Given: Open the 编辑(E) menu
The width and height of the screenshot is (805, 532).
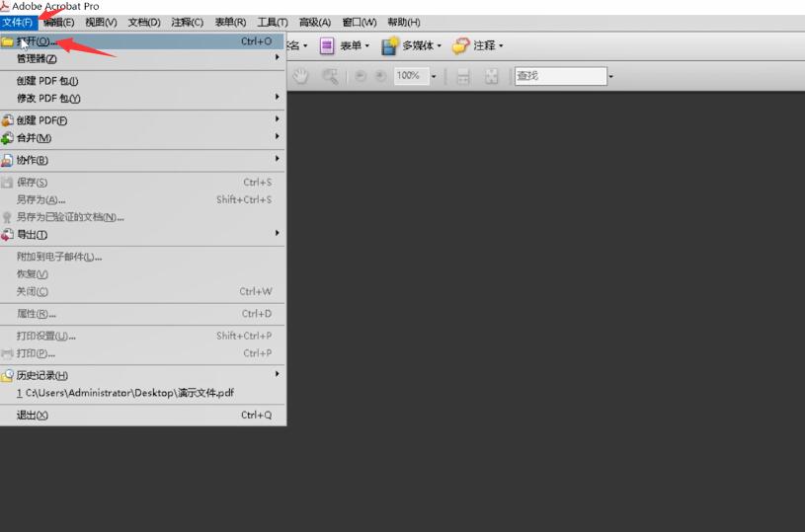Looking at the screenshot, I should pyautogui.click(x=58, y=23).
